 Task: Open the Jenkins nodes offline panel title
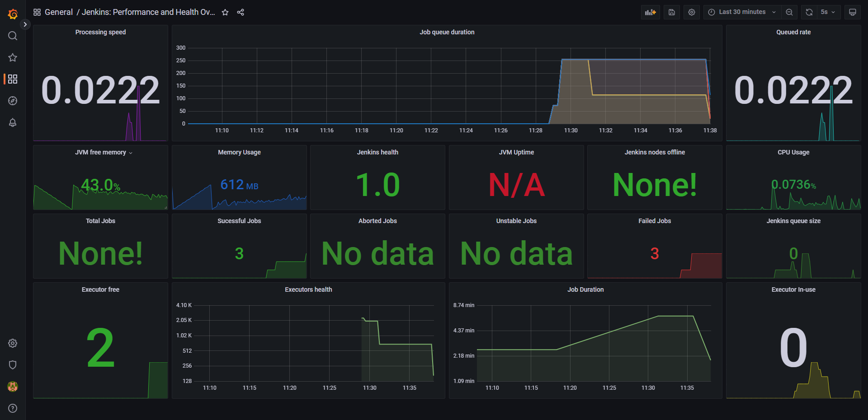click(x=655, y=152)
